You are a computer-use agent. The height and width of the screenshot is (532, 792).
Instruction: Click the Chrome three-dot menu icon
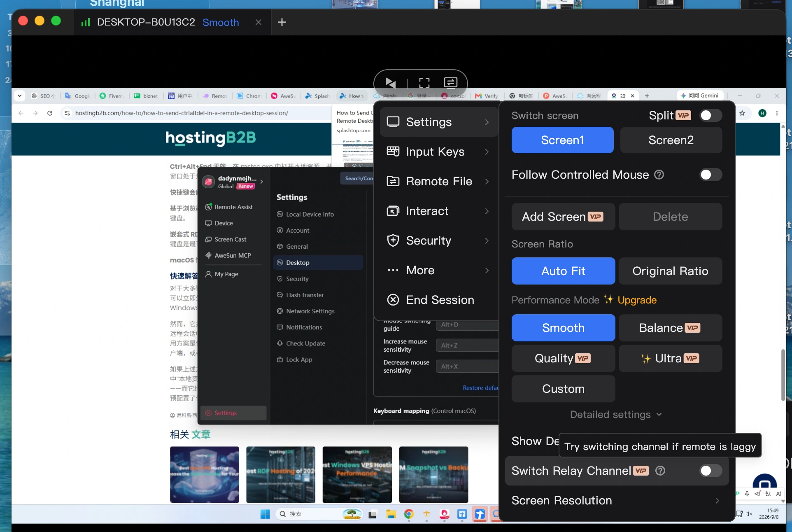(777, 113)
